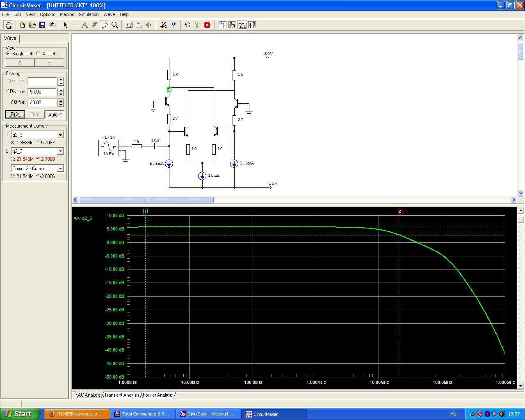Open the blue question mark help icon

coord(173,25)
